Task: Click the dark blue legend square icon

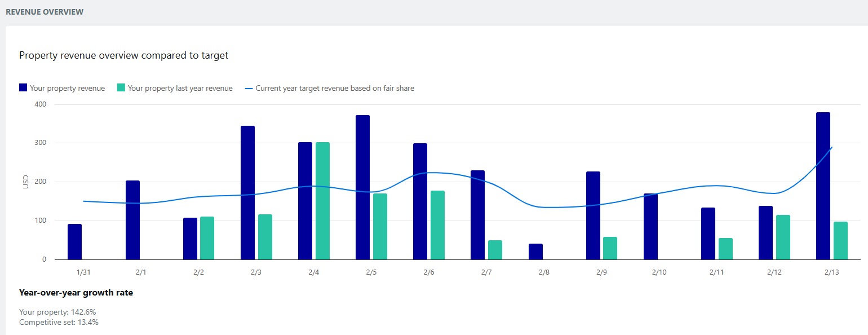Action: point(23,88)
